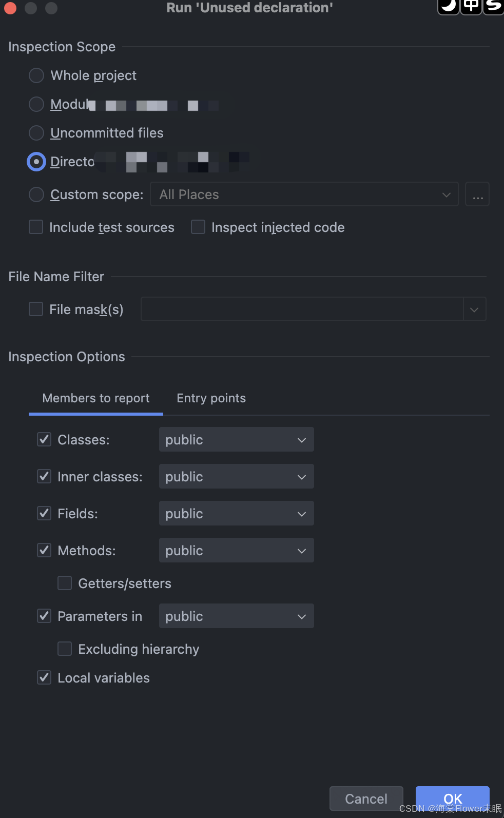Select the Whole project radio button
Screen dimensions: 504x818
click(36, 75)
